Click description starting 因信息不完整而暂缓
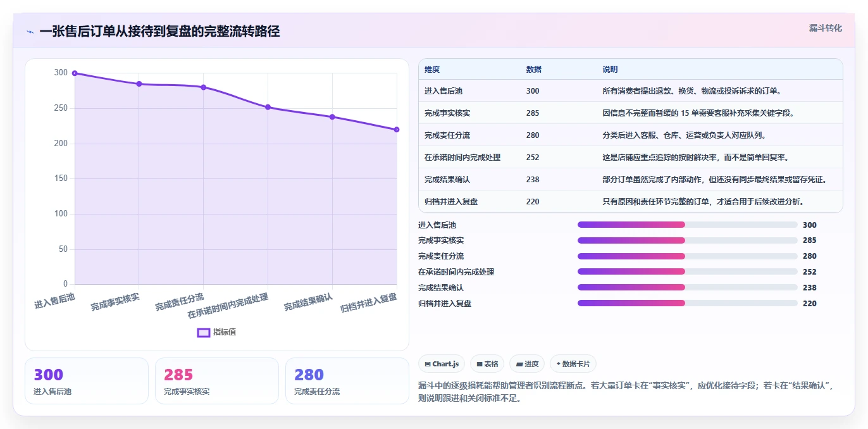Viewport: 868px width, 429px height. coord(698,113)
